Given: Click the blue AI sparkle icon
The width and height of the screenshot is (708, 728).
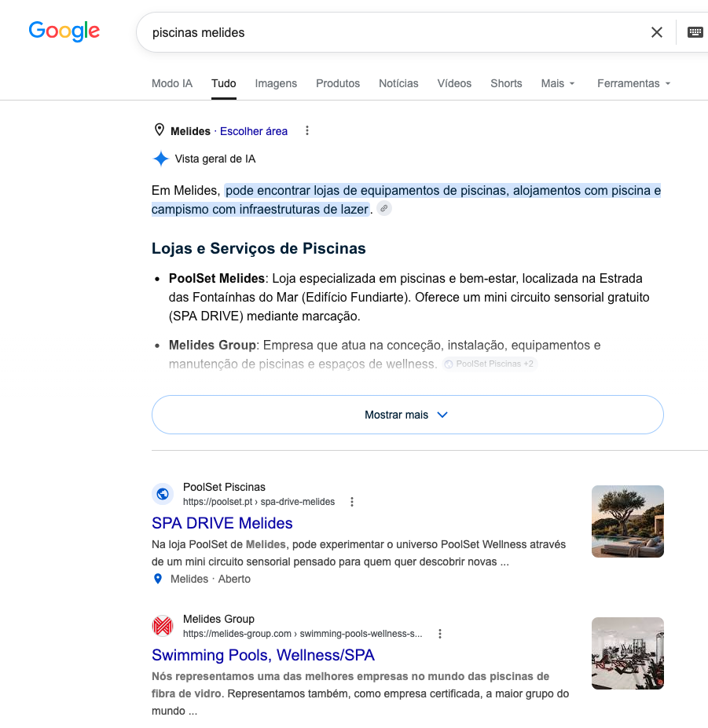Looking at the screenshot, I should [161, 159].
